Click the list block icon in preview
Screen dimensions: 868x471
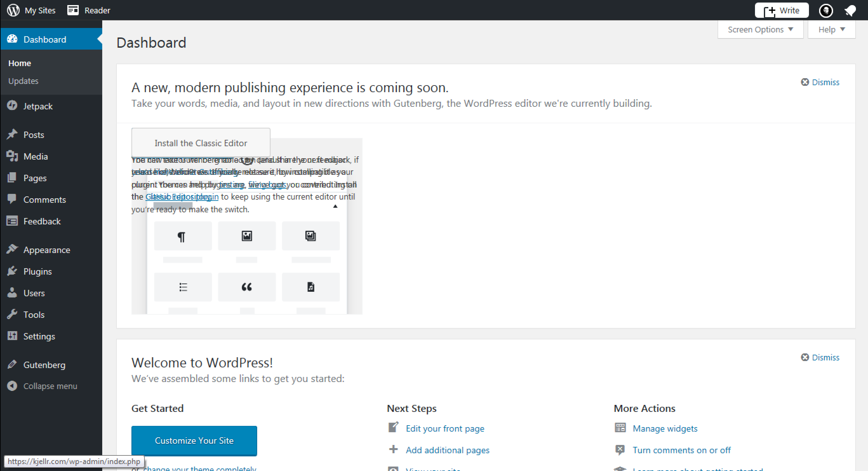(183, 287)
